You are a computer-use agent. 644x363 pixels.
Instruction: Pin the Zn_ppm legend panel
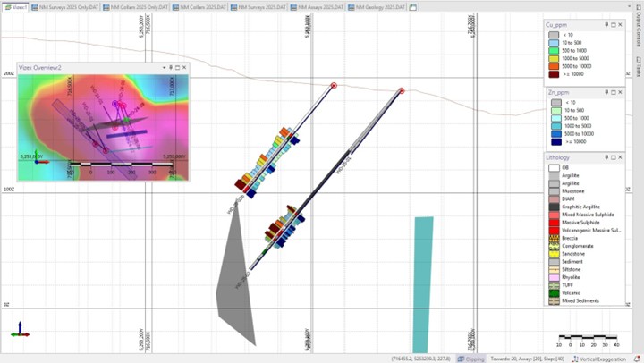pos(607,91)
